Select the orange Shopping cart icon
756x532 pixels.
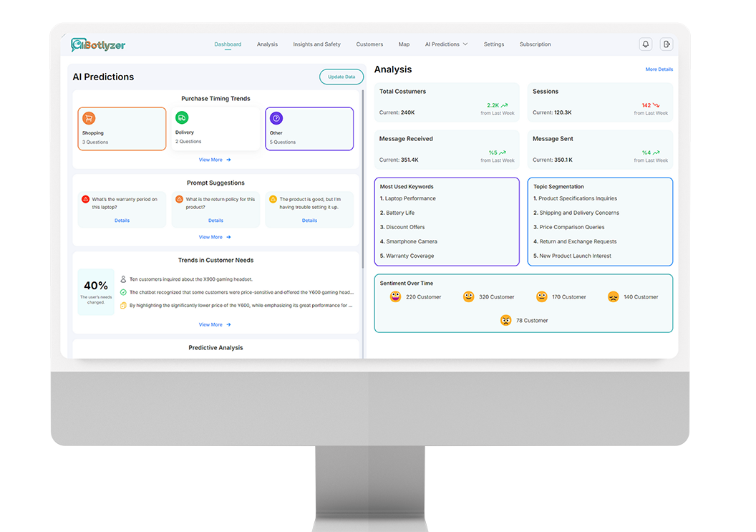pos(89,118)
